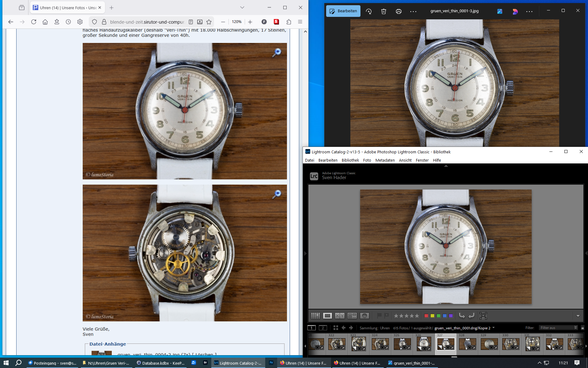The width and height of the screenshot is (588, 368).
Task: Open people face view in Lightroom
Action: click(364, 316)
